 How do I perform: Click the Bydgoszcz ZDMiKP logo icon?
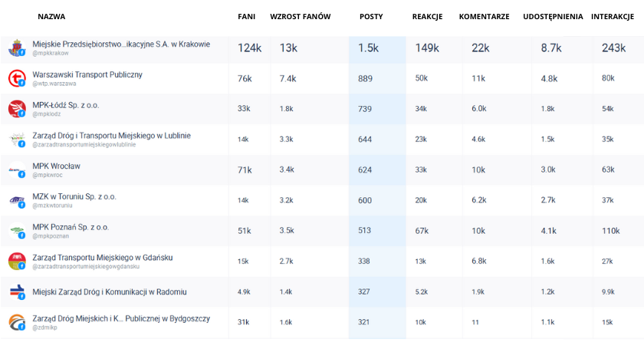click(x=16, y=322)
